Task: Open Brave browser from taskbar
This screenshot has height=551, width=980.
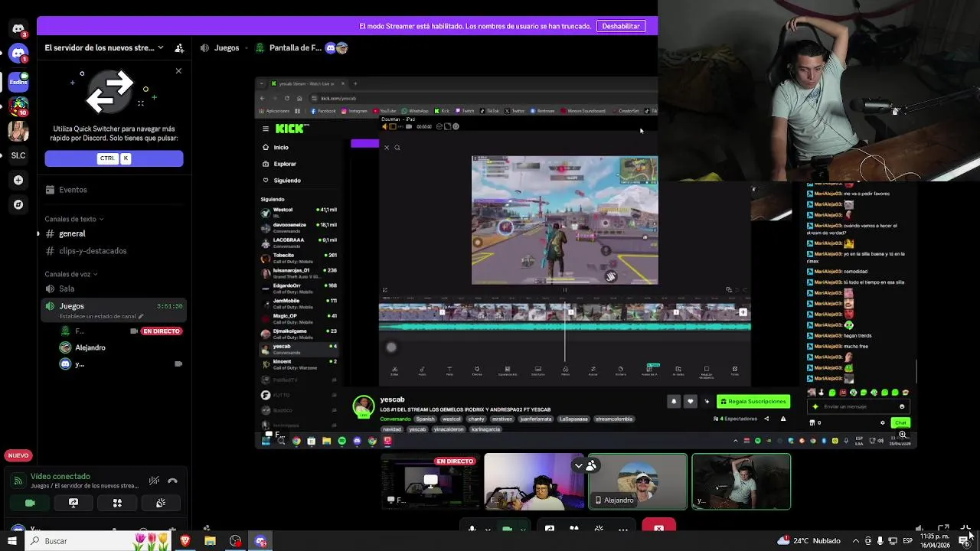Action: (185, 541)
